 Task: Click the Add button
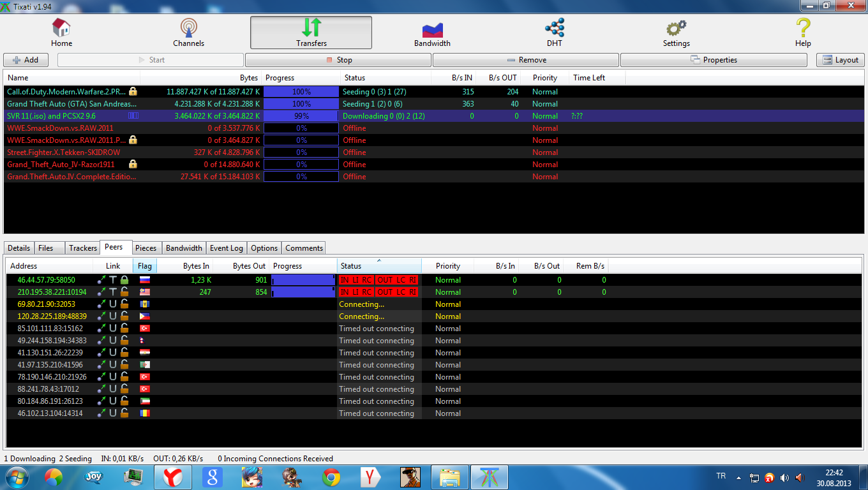[x=26, y=60]
